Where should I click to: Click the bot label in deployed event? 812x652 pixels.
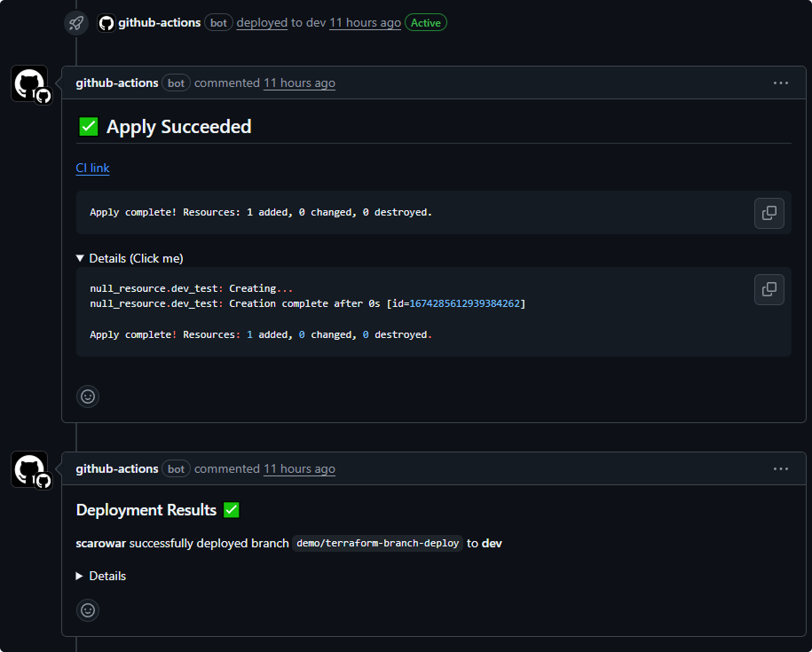218,23
